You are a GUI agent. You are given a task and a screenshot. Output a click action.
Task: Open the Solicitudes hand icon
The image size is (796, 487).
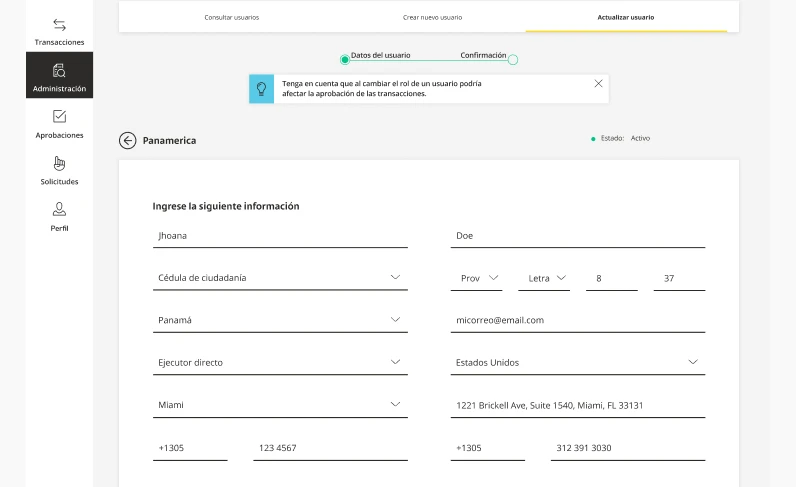[x=59, y=163]
